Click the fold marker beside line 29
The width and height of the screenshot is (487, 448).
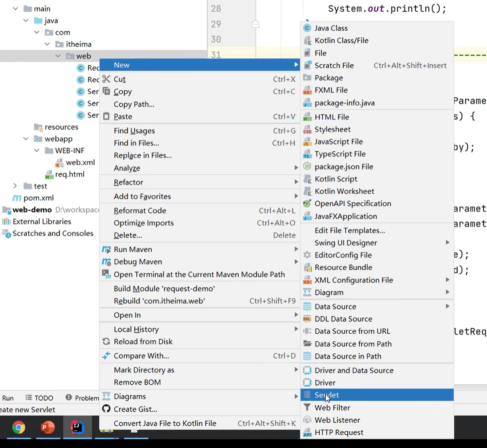click(x=255, y=24)
